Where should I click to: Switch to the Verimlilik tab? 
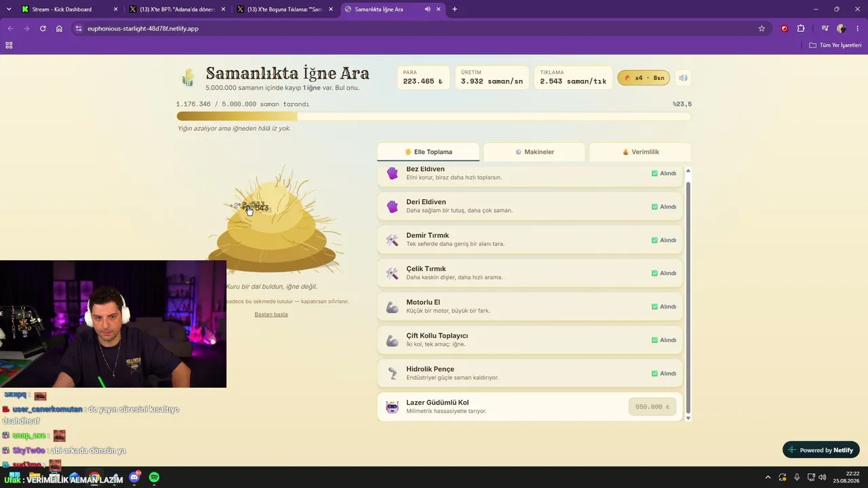coord(640,152)
